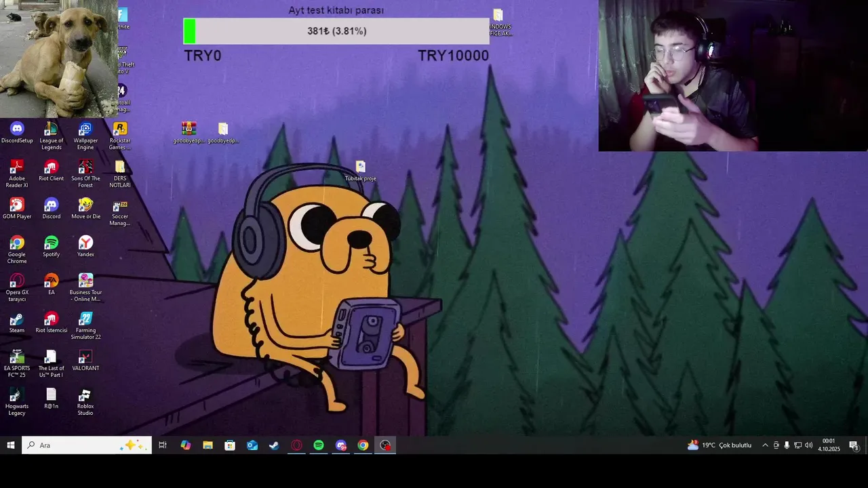
Task: Click the microphone tray icon
Action: click(x=787, y=445)
